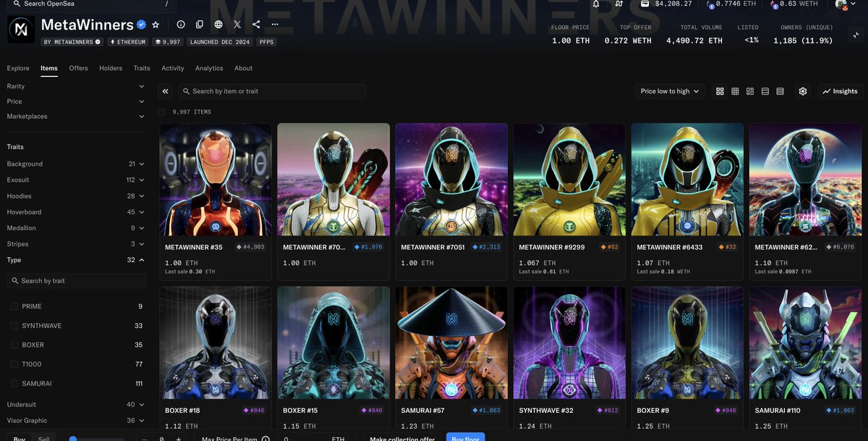
Task: Open the collection website globe icon
Action: pyautogui.click(x=218, y=25)
